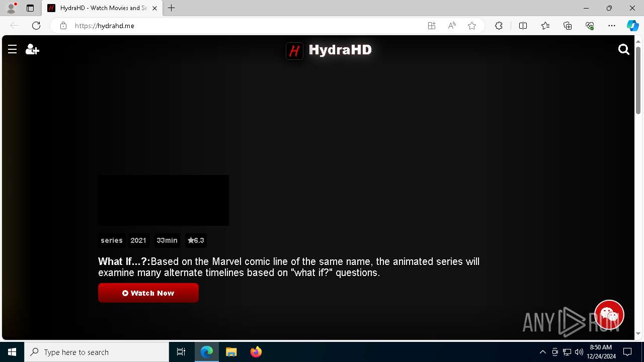
Task: Open the Windows Start menu
Action: click(x=12, y=352)
